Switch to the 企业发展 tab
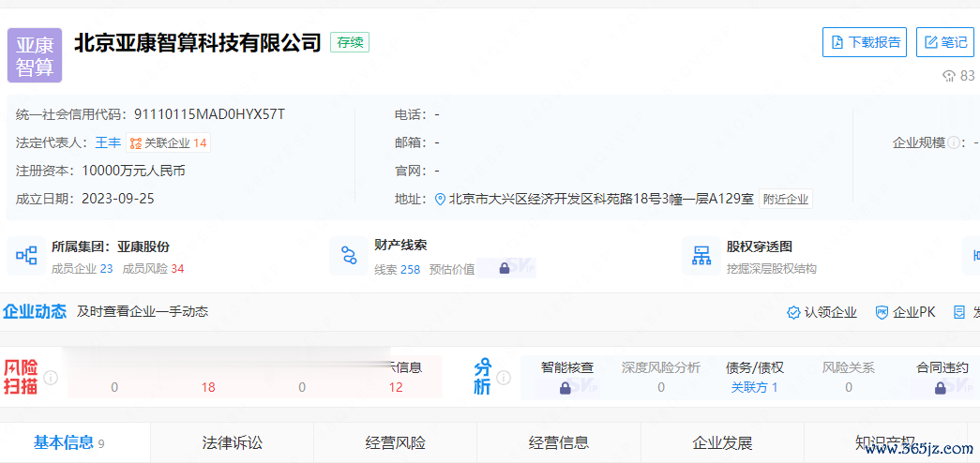This screenshot has width=980, height=463. pyautogui.click(x=722, y=443)
